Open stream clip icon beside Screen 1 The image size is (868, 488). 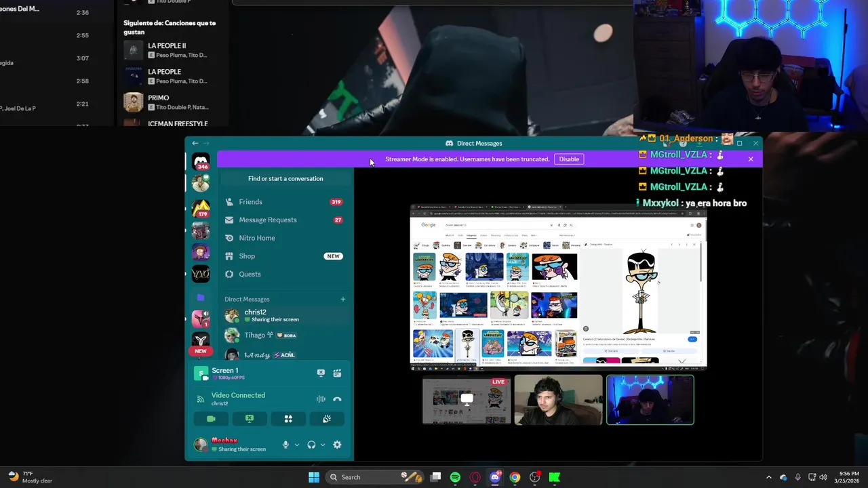[337, 373]
